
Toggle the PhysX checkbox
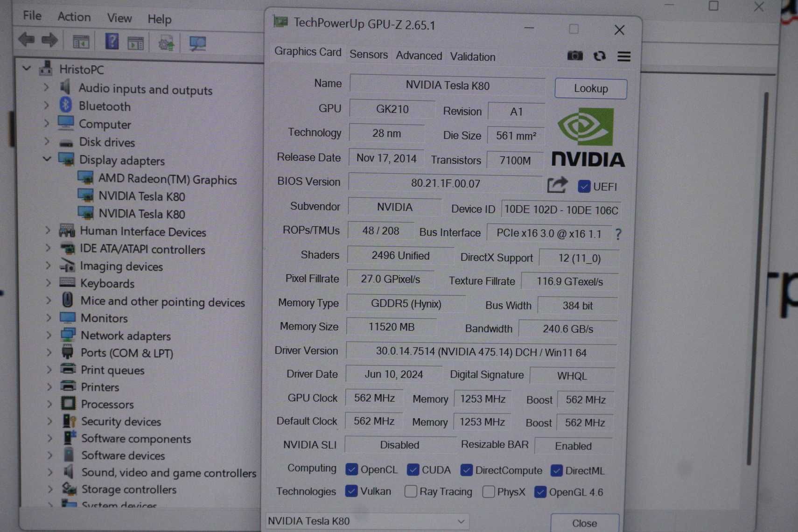pos(489,492)
